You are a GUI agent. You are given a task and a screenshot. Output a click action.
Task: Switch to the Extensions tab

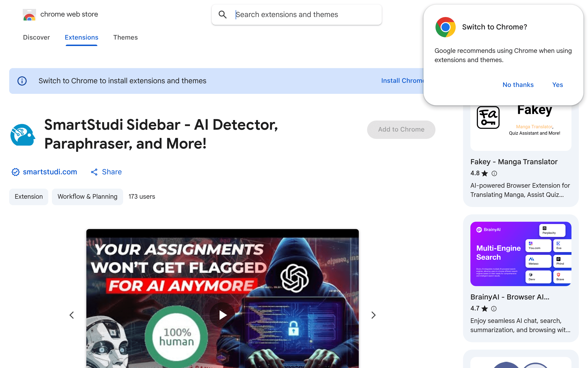click(x=81, y=37)
